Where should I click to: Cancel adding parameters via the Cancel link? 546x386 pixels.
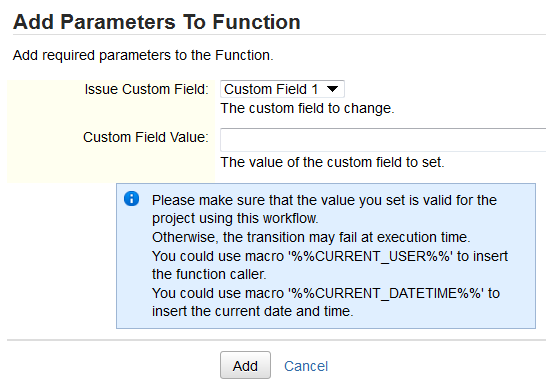[306, 366]
